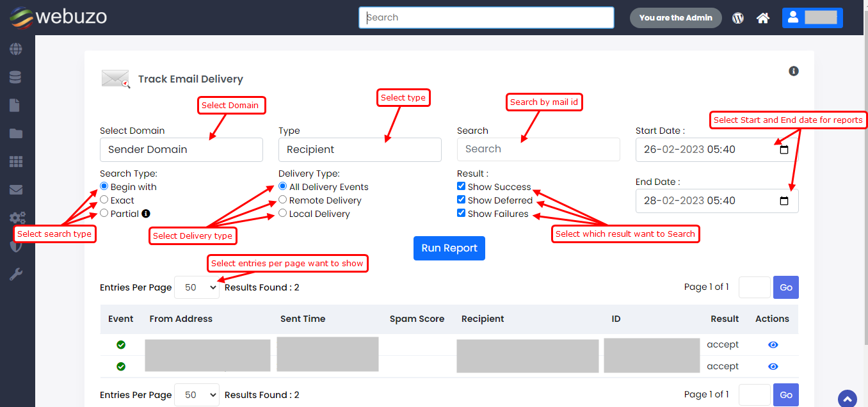This screenshot has height=407, width=868.
Task: Click the Search by mail id field
Action: (x=538, y=149)
